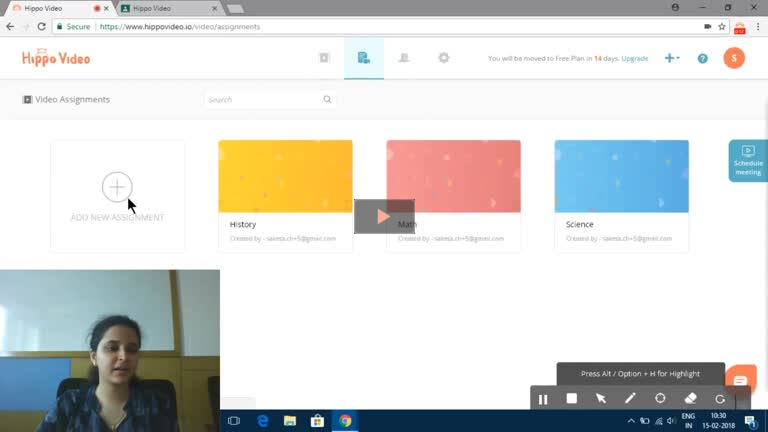
Task: Open the orange S profile avatar
Action: (x=734, y=58)
